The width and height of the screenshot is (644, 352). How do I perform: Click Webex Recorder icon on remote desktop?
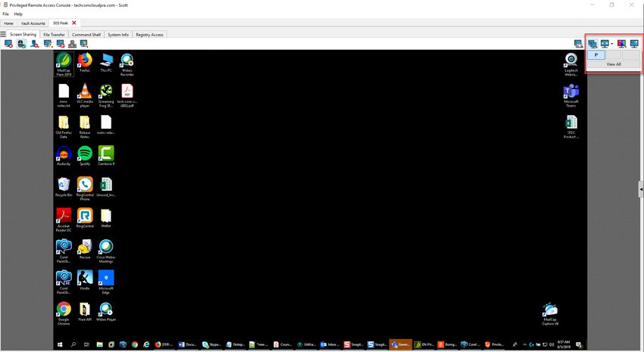127,64
